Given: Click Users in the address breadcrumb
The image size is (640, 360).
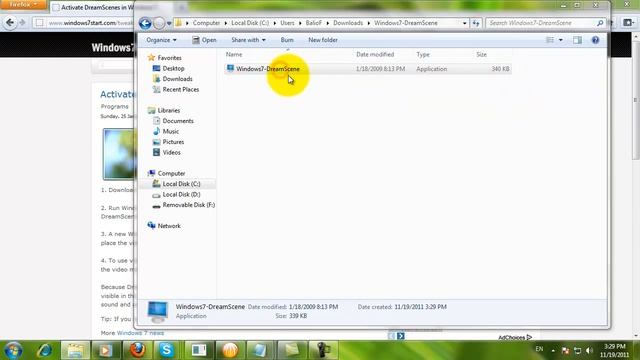Looking at the screenshot, I should pyautogui.click(x=287, y=23).
